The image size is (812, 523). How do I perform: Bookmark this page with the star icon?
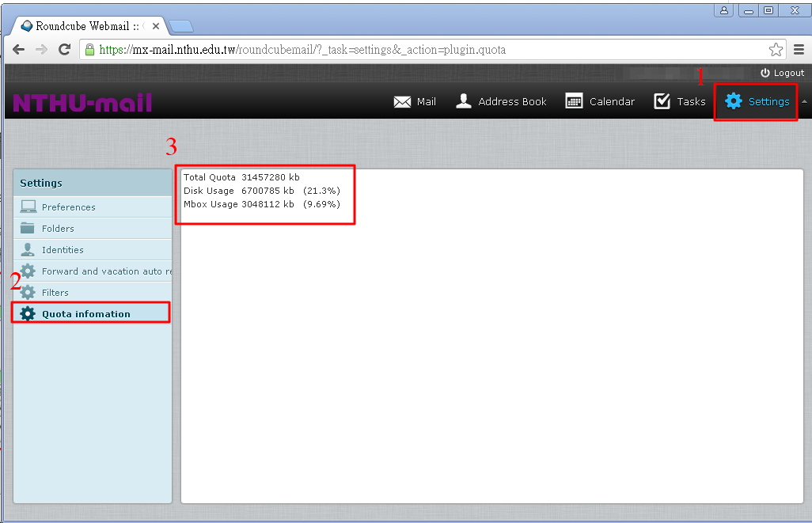tap(776, 49)
